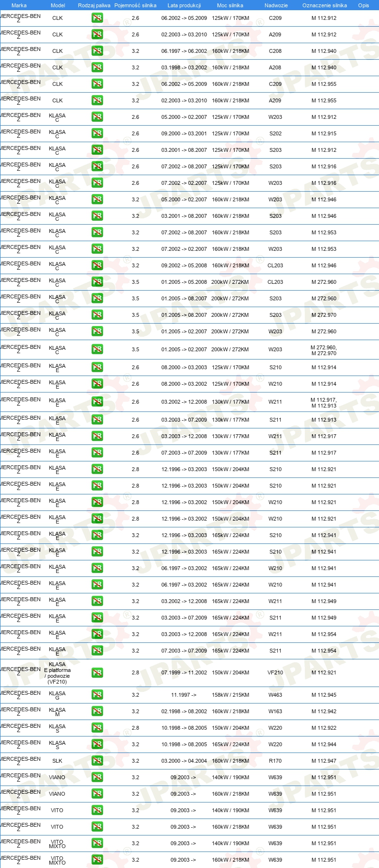Click the Oznaczenie silnika column header
This screenshot has height=868, width=379.
[x=324, y=5]
